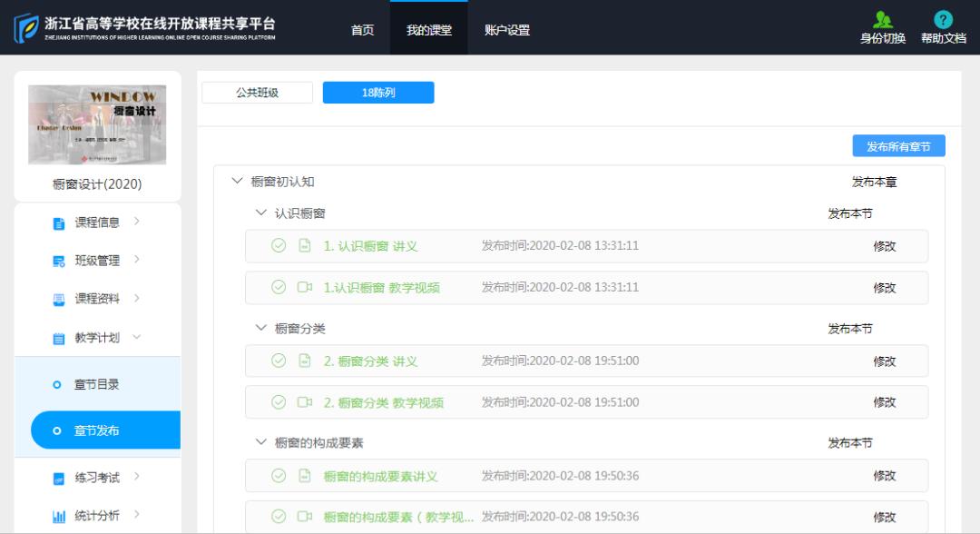Collapse the 教学计划 sidebar menu
The height and width of the screenshot is (534, 980).
click(137, 338)
